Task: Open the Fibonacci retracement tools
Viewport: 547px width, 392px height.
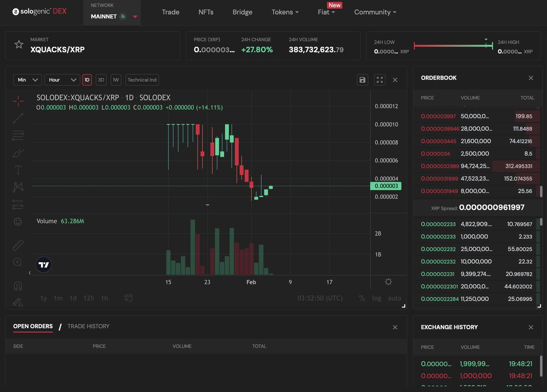Action: coord(18,136)
